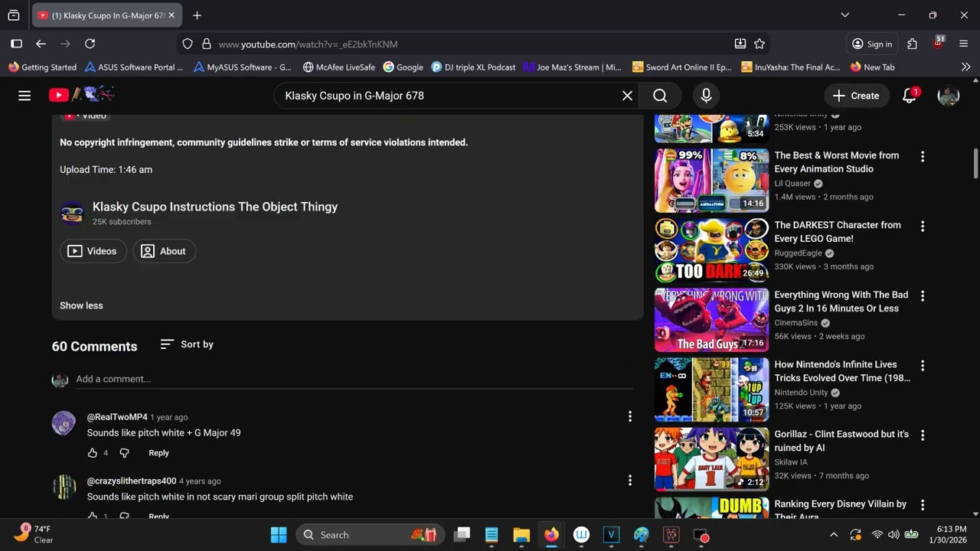Screen dimensions: 980x551
Task: Like the @RealTwoMP4 comment
Action: click(93, 453)
